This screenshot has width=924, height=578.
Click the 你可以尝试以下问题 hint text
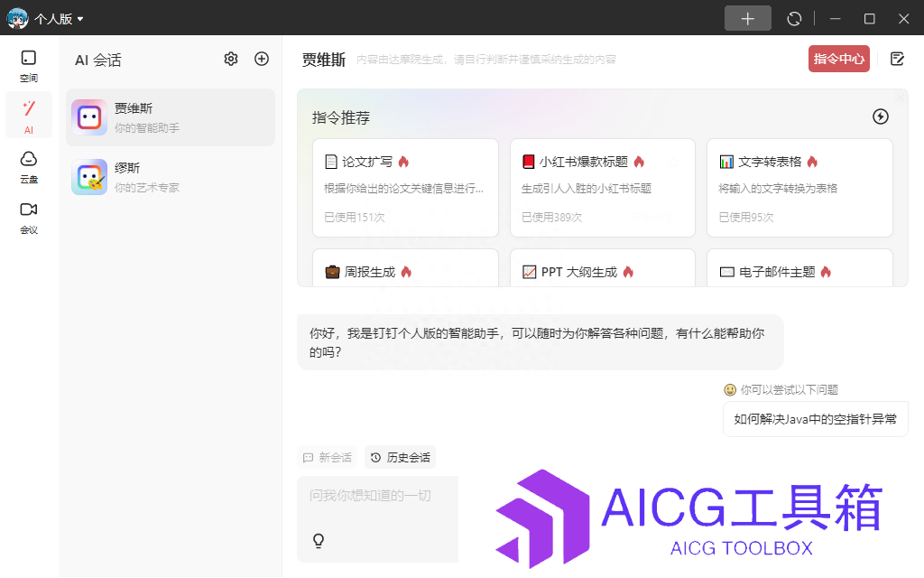click(x=789, y=390)
